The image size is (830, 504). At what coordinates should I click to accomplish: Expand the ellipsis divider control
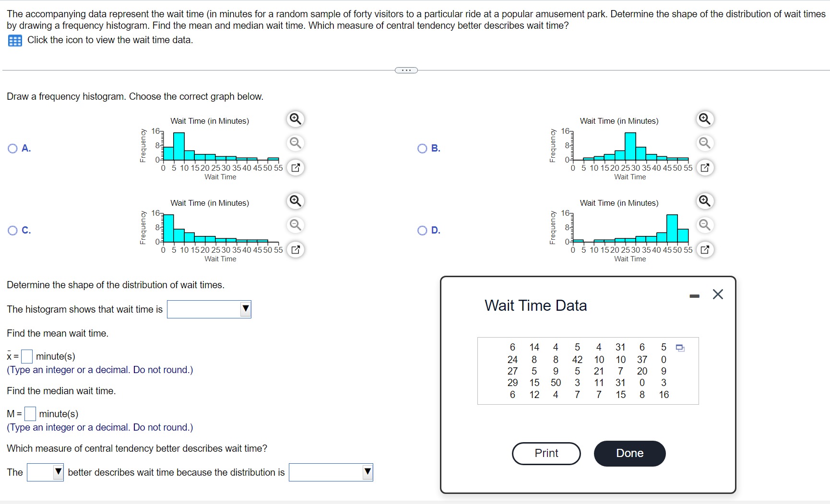coord(406,70)
